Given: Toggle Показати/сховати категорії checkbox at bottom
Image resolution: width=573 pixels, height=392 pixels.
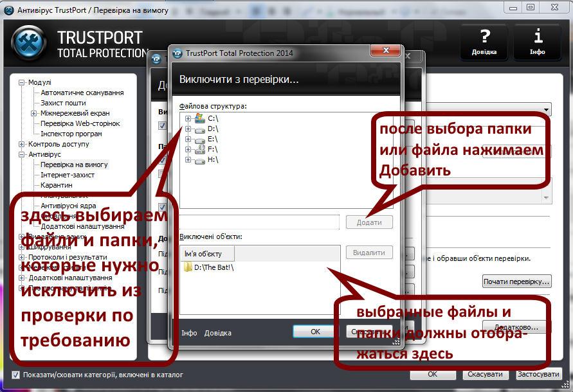Looking at the screenshot, I should pyautogui.click(x=14, y=375).
